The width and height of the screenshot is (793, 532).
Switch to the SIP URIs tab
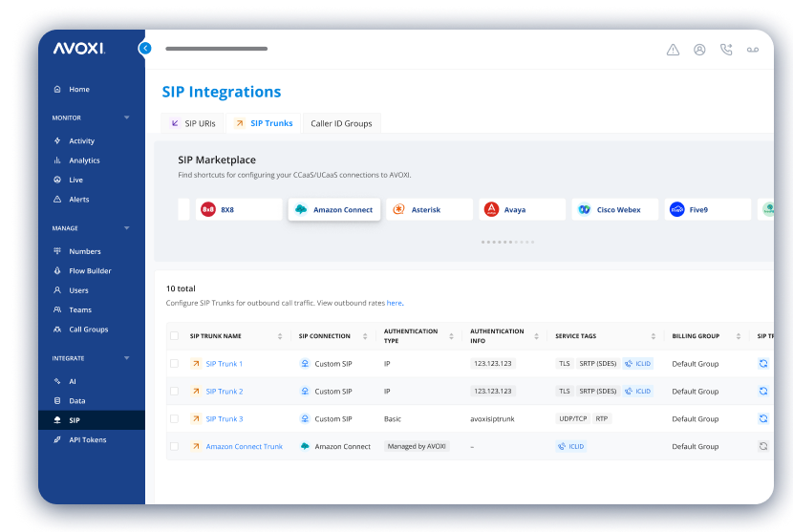(193, 123)
